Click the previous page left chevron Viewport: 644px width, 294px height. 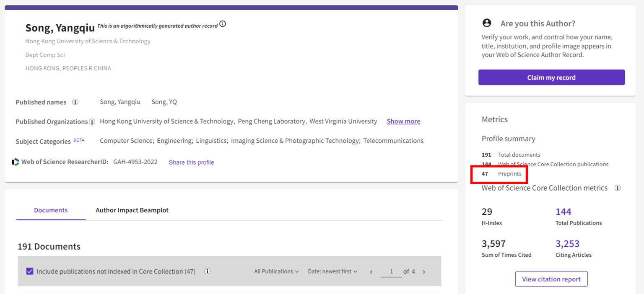pyautogui.click(x=371, y=271)
